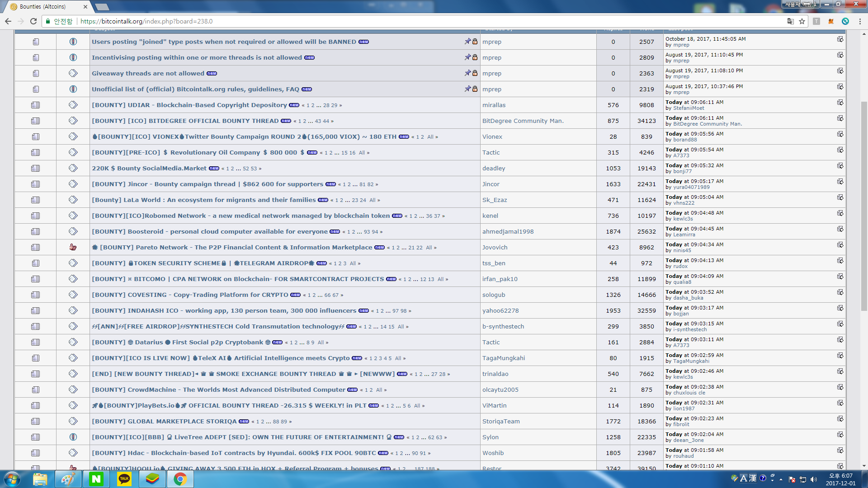This screenshot has width=868, height=488.
Task: Jump to last post icon for Boosteroid thread
Action: [840, 229]
